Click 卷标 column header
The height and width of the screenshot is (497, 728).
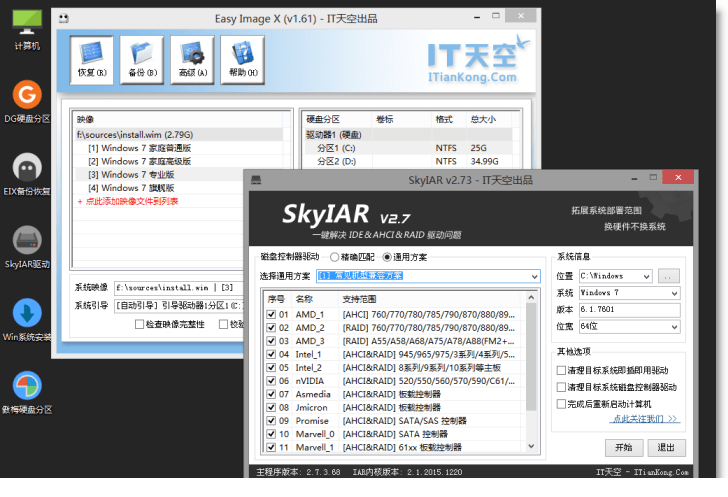401,119
